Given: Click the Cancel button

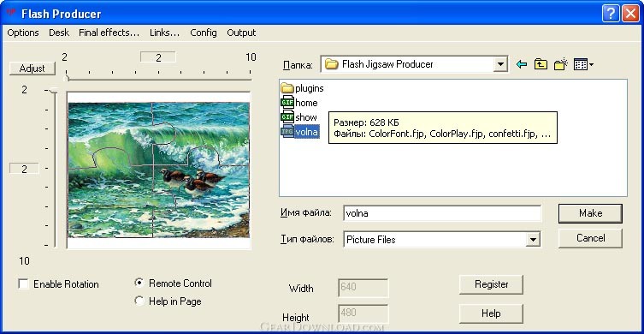Looking at the screenshot, I should (590, 238).
